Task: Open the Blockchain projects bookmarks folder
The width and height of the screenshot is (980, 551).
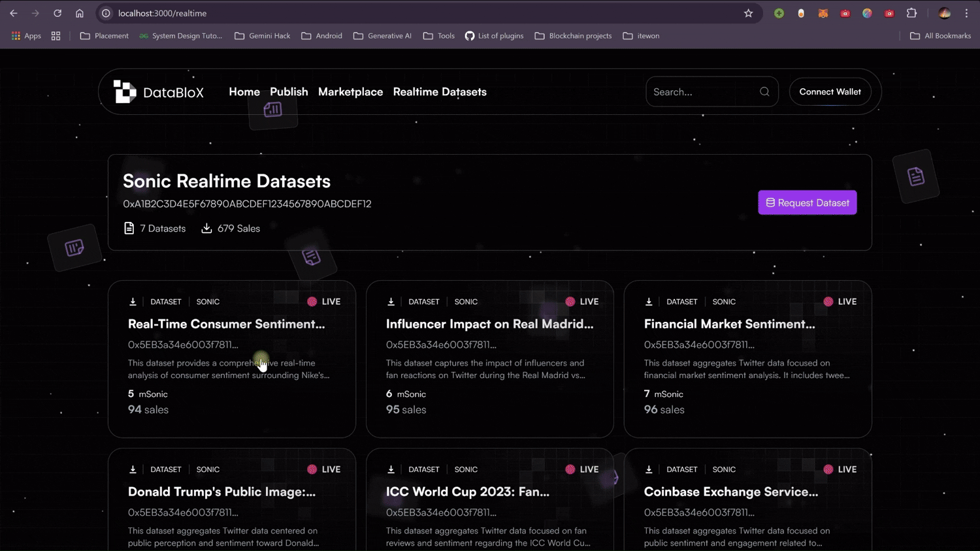Action: click(574, 36)
